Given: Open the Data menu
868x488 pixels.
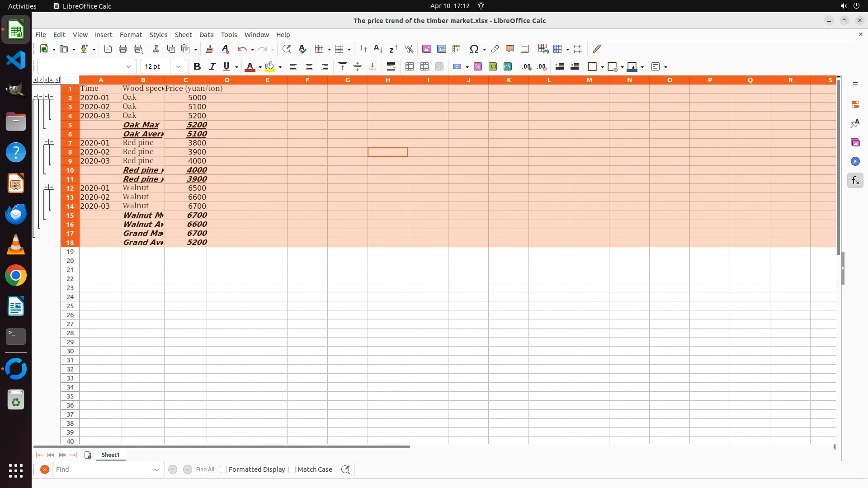Looking at the screenshot, I should 206,35.
